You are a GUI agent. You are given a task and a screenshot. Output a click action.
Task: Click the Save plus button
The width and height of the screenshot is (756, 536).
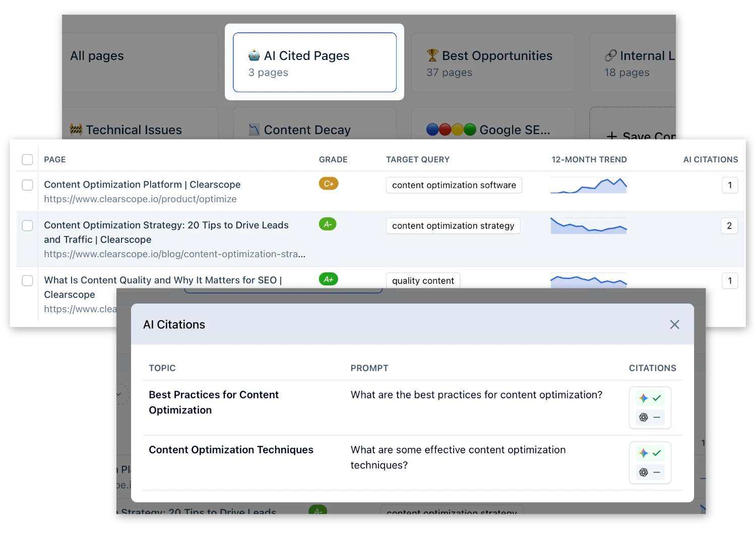click(611, 136)
